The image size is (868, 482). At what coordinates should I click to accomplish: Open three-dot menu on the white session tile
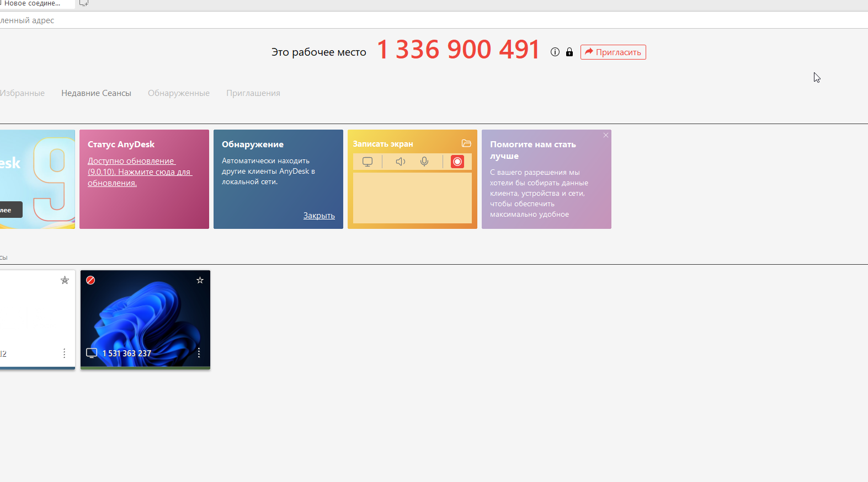64,353
